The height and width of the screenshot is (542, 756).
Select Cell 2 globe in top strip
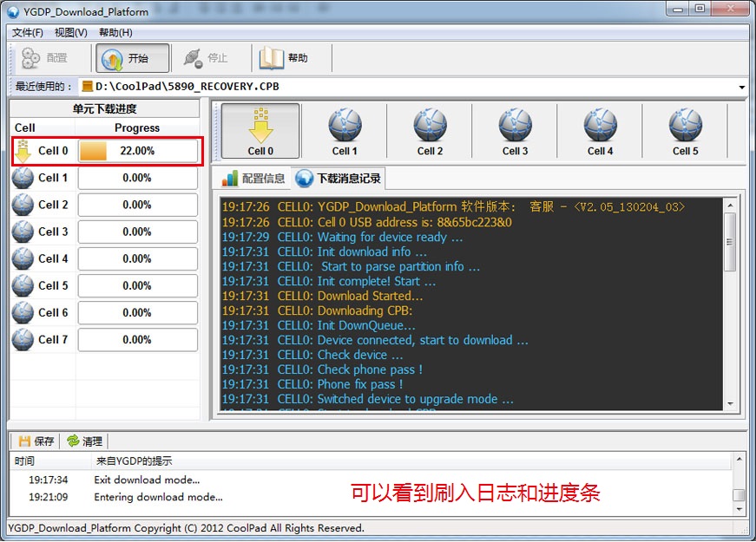[430, 131]
